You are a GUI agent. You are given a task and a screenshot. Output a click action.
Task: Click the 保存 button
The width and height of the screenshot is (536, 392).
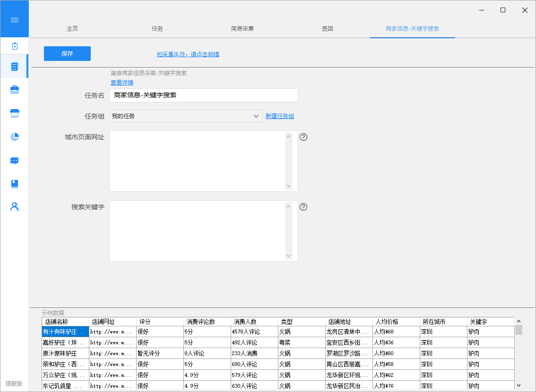coord(67,54)
